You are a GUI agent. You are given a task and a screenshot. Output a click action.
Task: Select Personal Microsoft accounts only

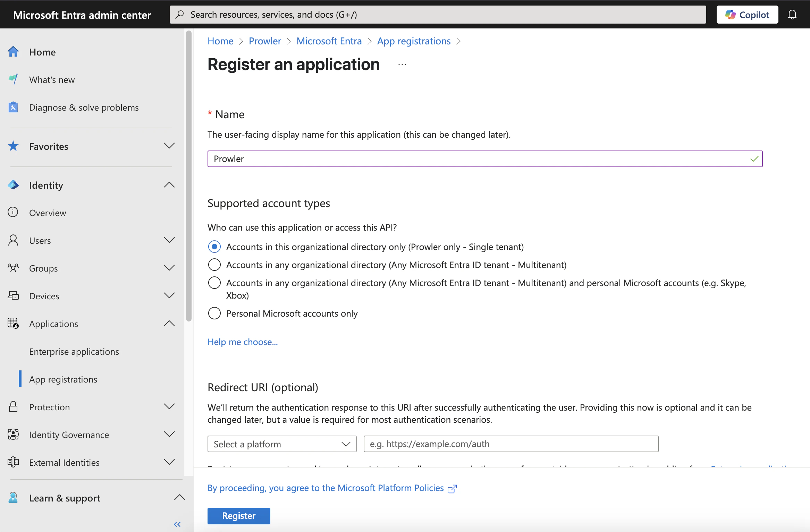point(214,313)
